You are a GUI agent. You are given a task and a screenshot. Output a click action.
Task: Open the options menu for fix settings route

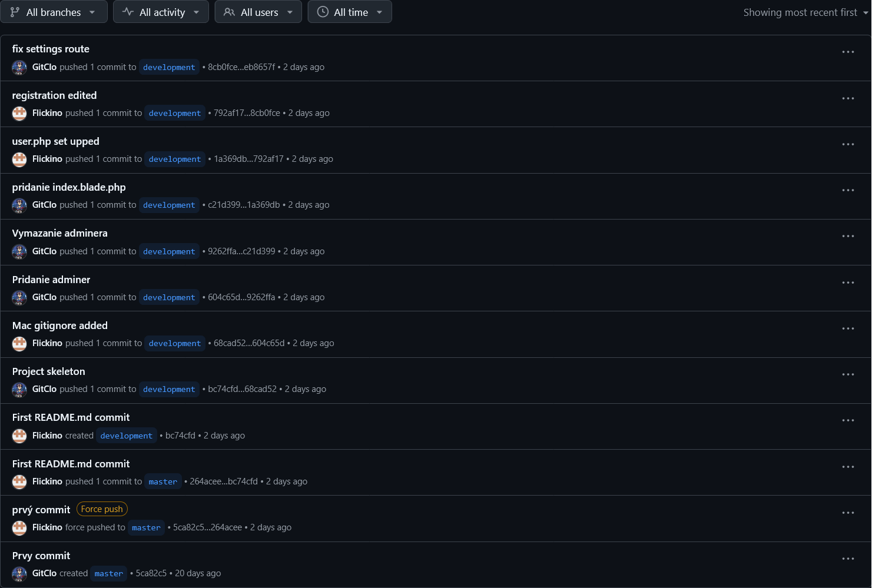(x=848, y=52)
